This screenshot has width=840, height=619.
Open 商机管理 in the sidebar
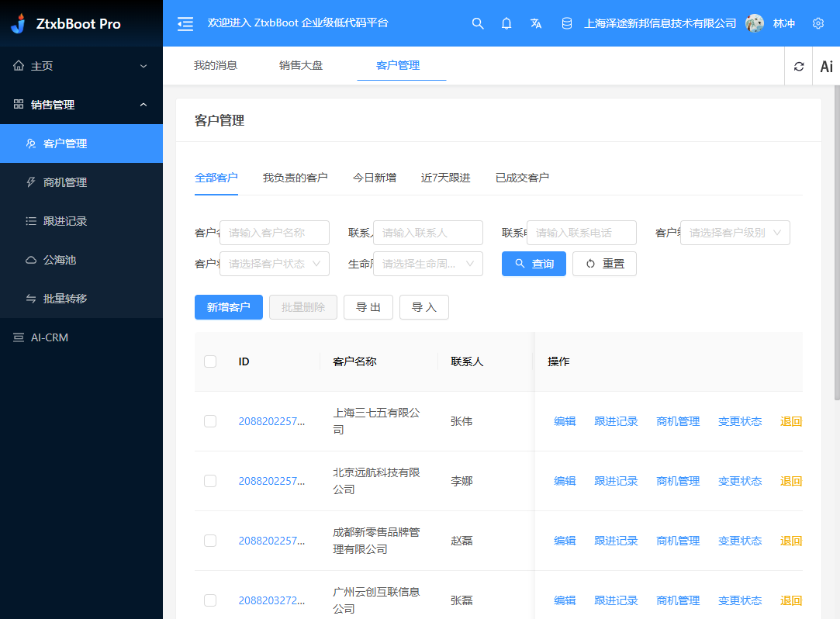[81, 182]
